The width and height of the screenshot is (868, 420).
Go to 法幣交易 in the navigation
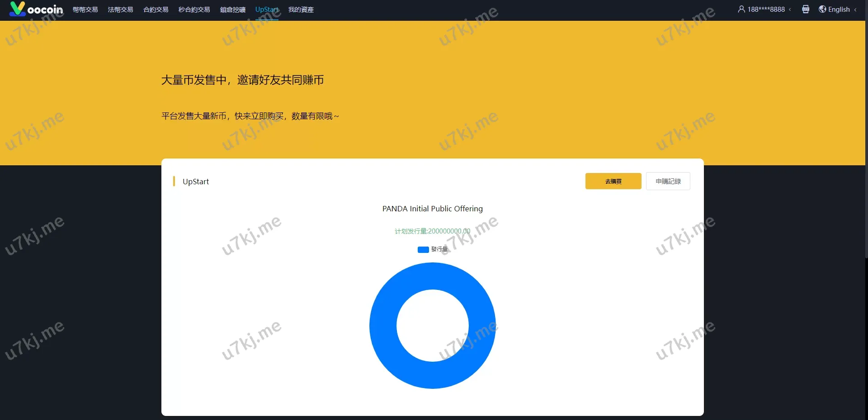tap(120, 9)
